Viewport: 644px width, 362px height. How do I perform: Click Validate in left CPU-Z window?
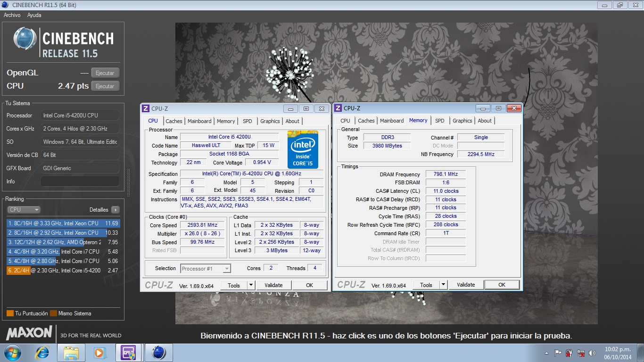[273, 285]
